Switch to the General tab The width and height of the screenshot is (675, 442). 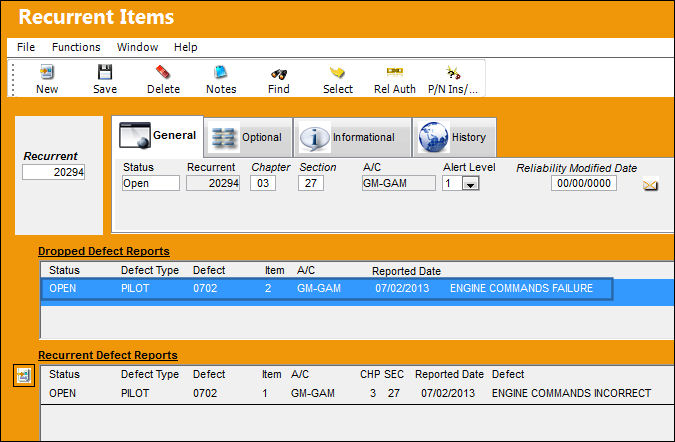158,136
